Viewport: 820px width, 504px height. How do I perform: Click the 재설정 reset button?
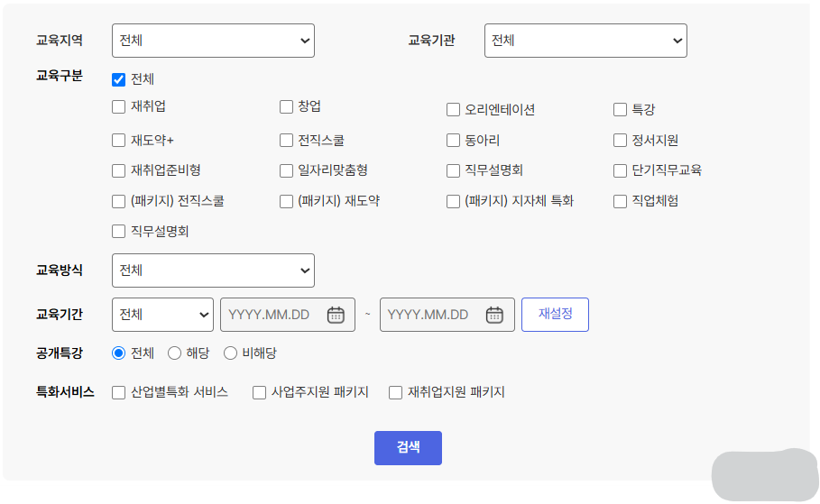555,315
